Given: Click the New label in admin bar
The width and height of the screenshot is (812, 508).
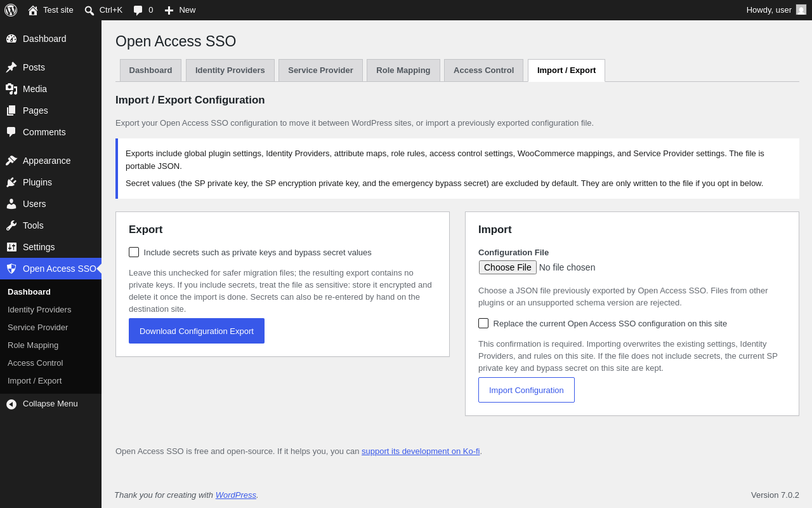Looking at the screenshot, I should coord(187,10).
